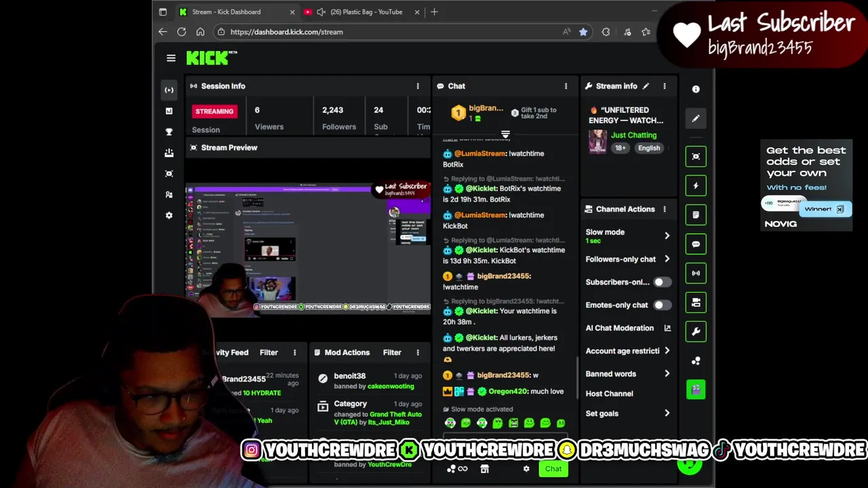Click the browser address bar URL
The width and height of the screenshot is (868, 488).
286,32
